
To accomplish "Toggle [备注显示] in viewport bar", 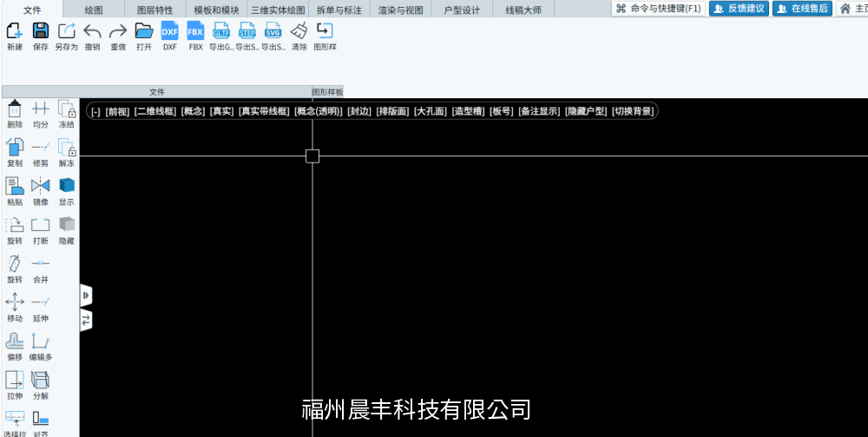I will [539, 111].
